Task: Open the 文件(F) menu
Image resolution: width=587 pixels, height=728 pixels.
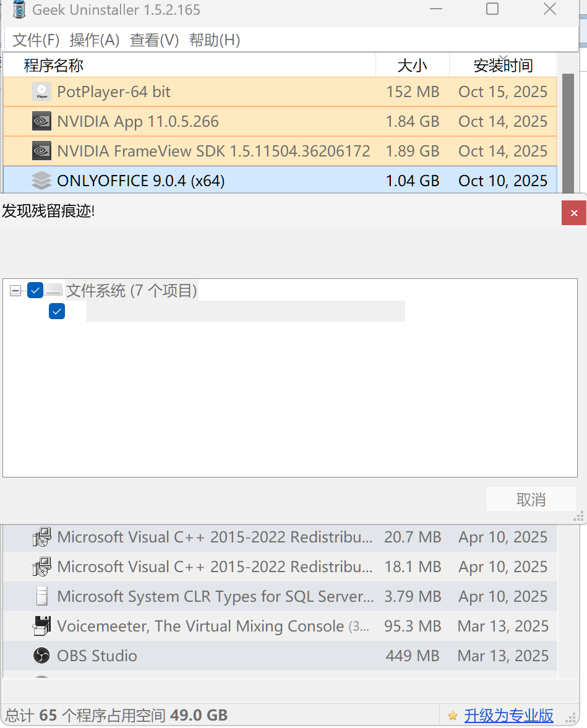Action: pos(36,41)
